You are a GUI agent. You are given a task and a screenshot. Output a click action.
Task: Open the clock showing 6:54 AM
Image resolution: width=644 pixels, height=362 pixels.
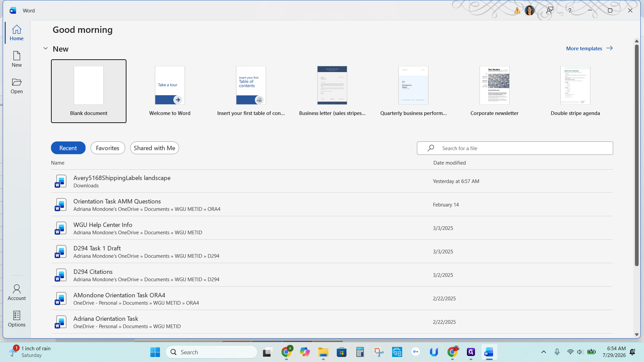pos(614,352)
